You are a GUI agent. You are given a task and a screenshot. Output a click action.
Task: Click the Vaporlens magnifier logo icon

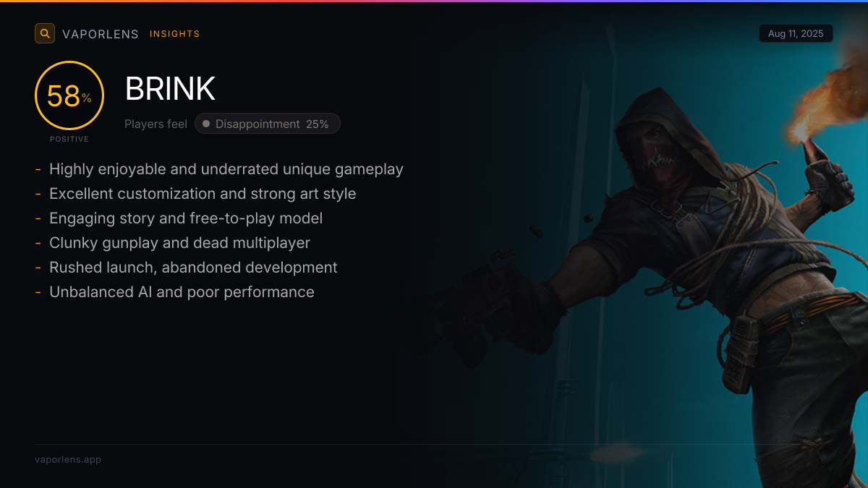pos(45,33)
